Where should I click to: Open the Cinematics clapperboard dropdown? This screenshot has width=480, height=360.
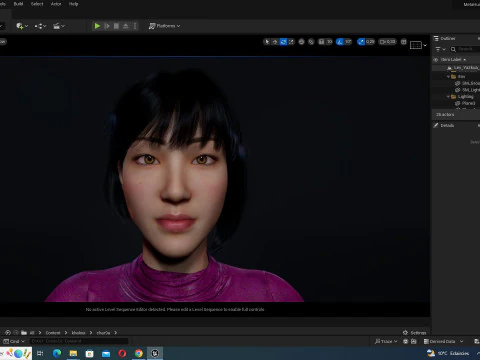(59, 26)
